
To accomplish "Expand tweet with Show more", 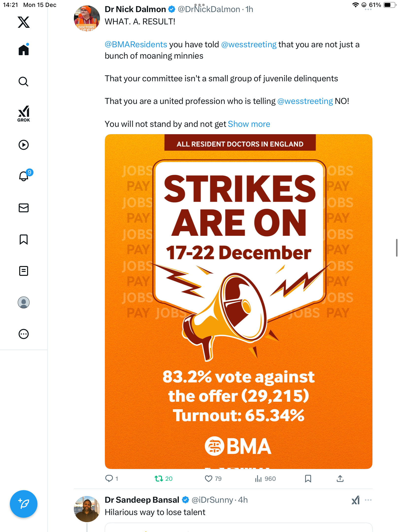I will pyautogui.click(x=249, y=124).
